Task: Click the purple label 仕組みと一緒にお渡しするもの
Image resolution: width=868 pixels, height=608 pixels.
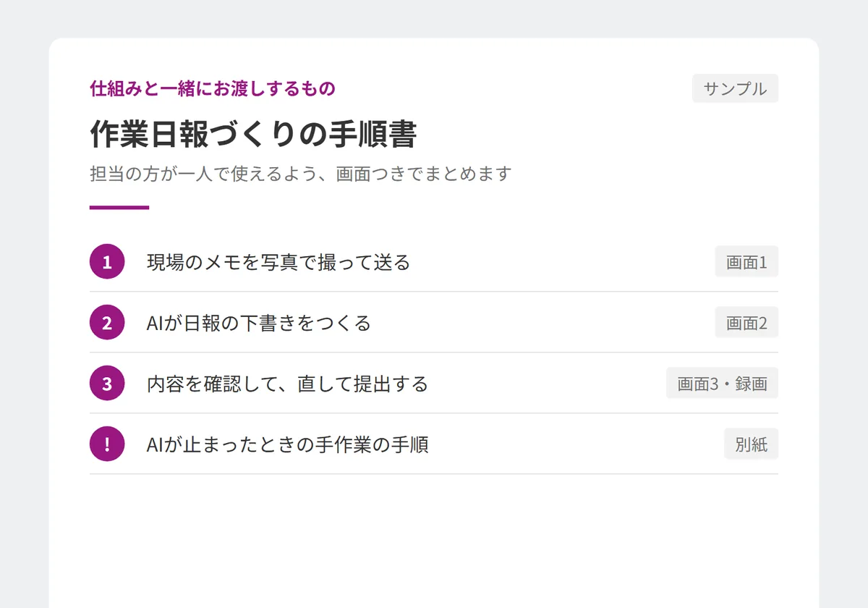Action: point(213,89)
